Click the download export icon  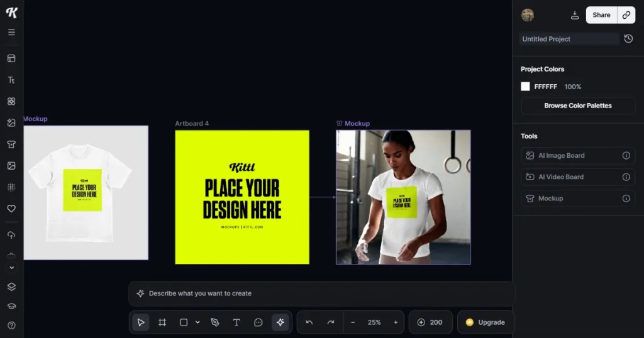[575, 15]
